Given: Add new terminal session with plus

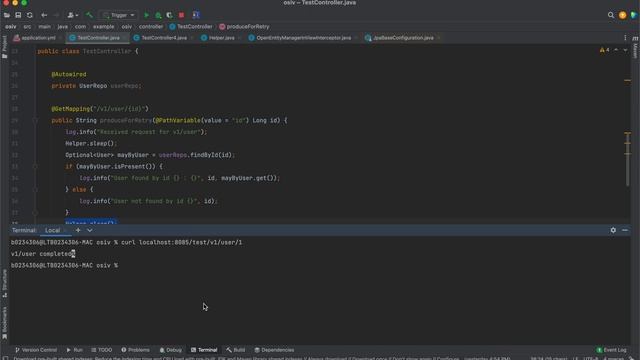Looking at the screenshot, I should click(x=78, y=231).
